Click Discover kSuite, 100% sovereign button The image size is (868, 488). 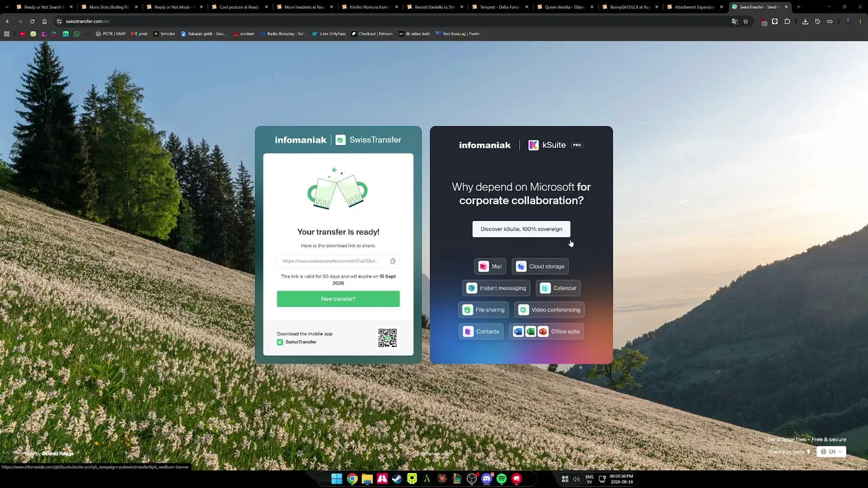coord(521,229)
